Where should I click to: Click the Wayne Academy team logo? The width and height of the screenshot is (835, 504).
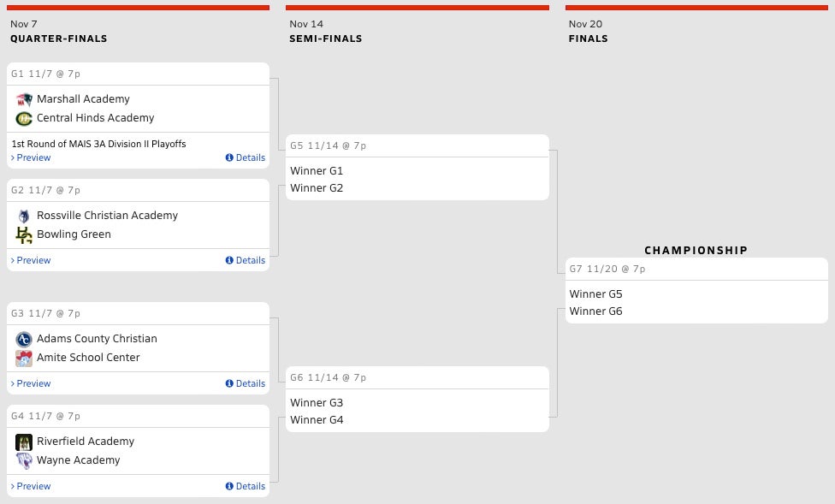coord(24,460)
